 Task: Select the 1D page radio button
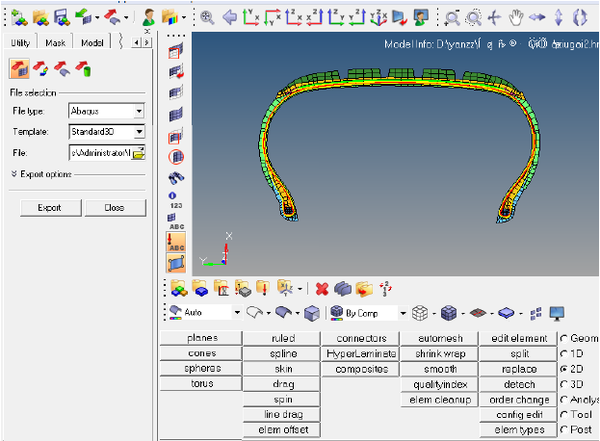pos(563,354)
